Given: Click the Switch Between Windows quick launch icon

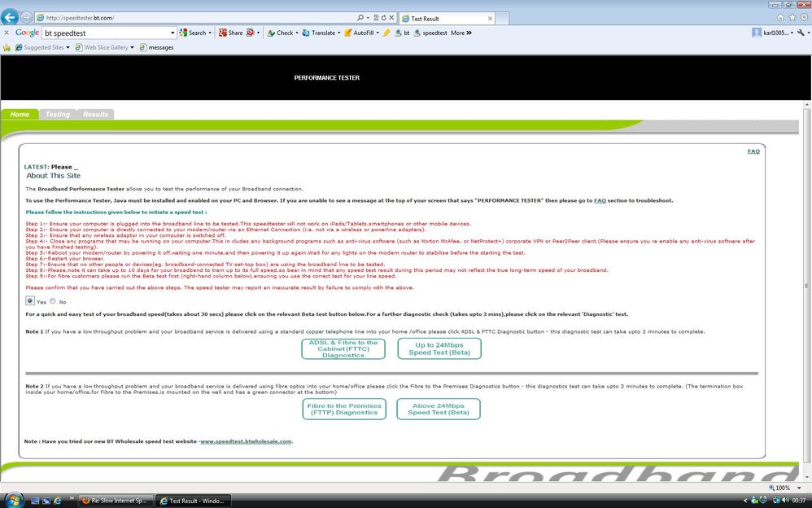Looking at the screenshot, I should pos(46,501).
